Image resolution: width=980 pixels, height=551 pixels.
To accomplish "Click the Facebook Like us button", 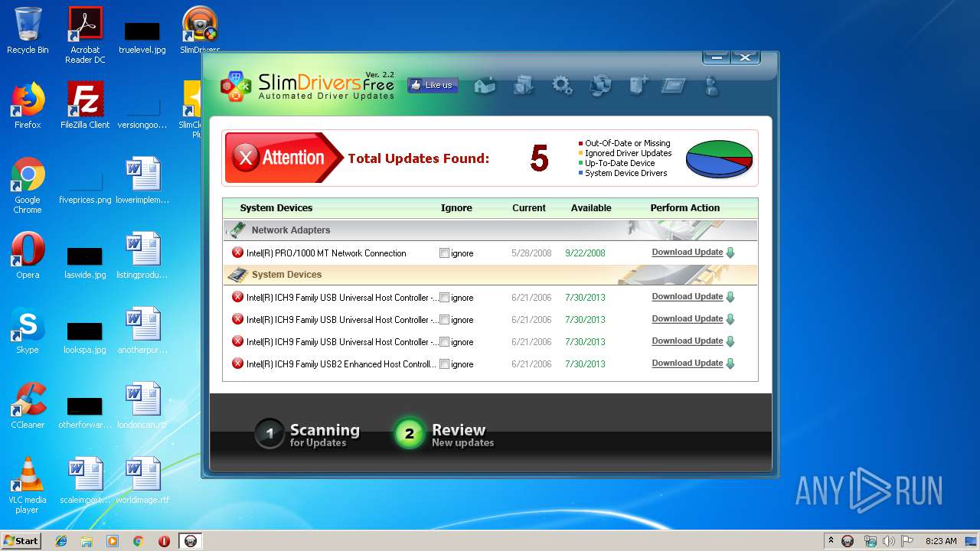I will [x=433, y=85].
